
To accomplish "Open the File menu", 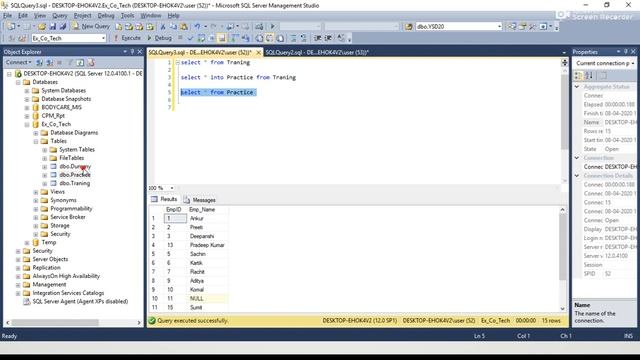I will click(7, 16).
